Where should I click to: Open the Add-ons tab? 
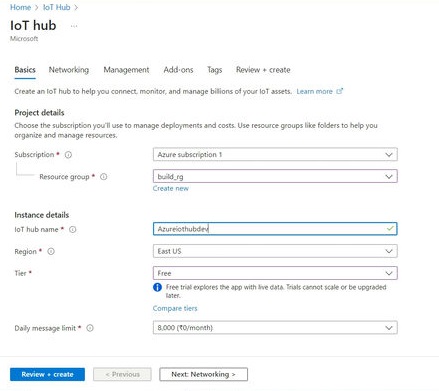(x=178, y=70)
